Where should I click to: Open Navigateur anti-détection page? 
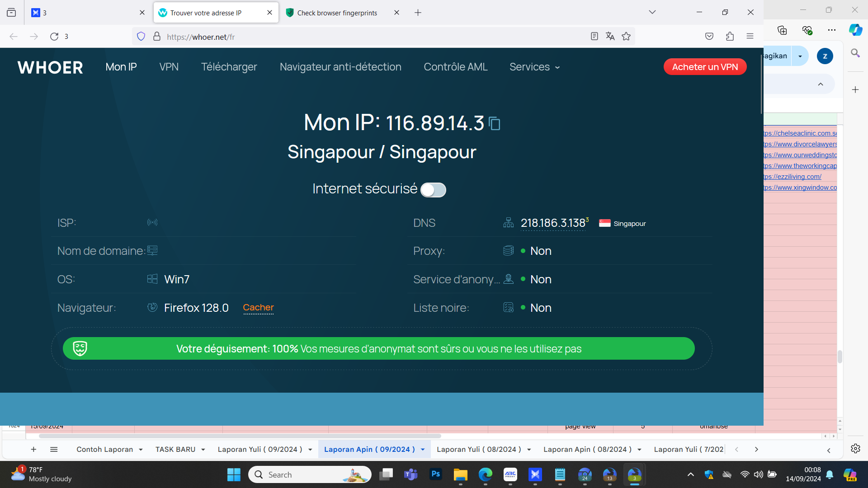[x=340, y=67]
